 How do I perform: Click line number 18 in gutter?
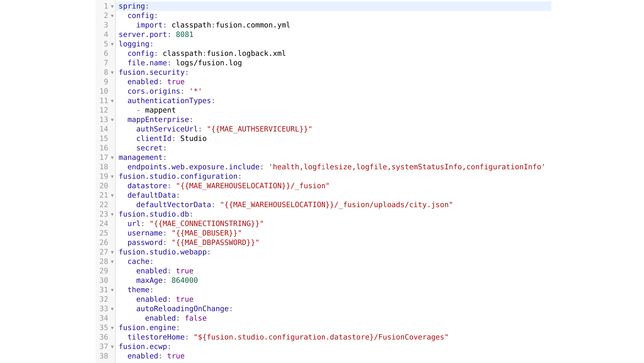pos(104,167)
